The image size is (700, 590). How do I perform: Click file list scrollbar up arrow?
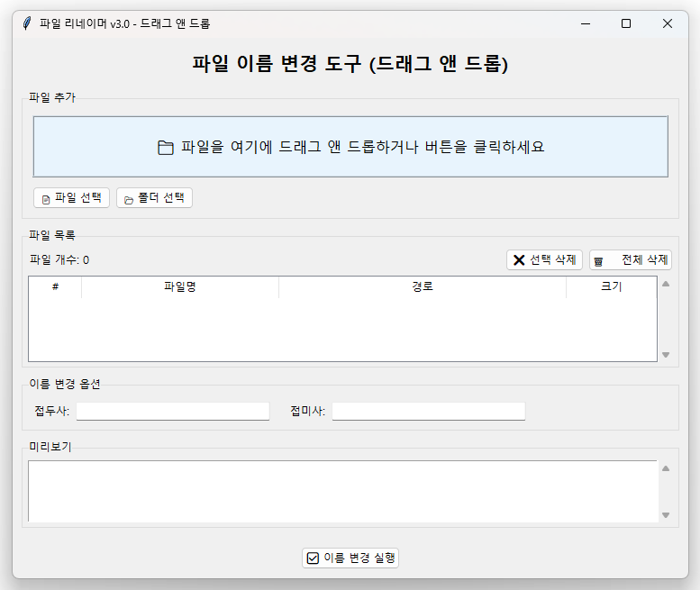click(x=666, y=284)
